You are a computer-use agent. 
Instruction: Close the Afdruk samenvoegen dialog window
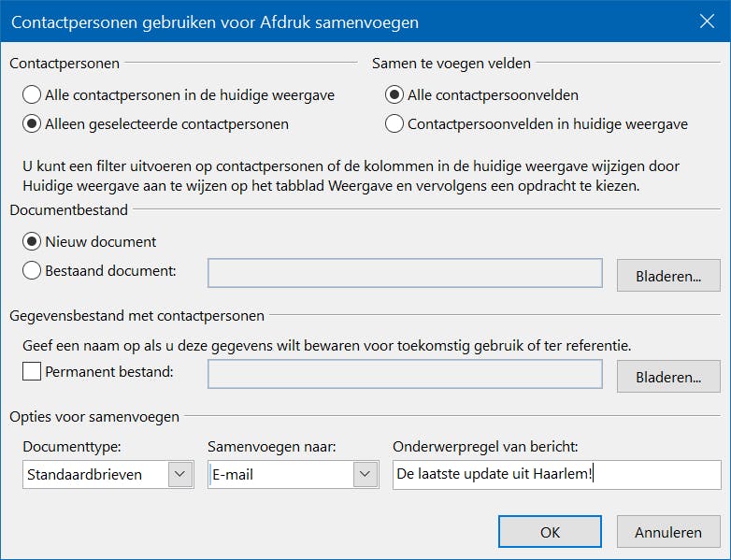pos(706,21)
